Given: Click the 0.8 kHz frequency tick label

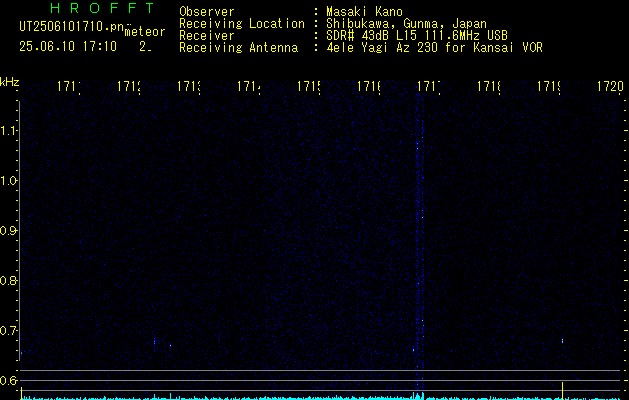Looking at the screenshot, I should (8, 280).
